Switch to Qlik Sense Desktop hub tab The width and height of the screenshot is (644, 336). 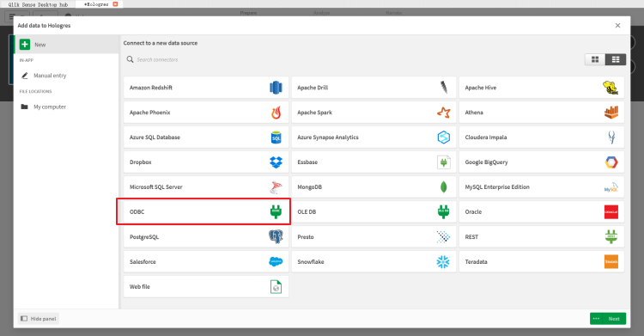pyautogui.click(x=38, y=4)
